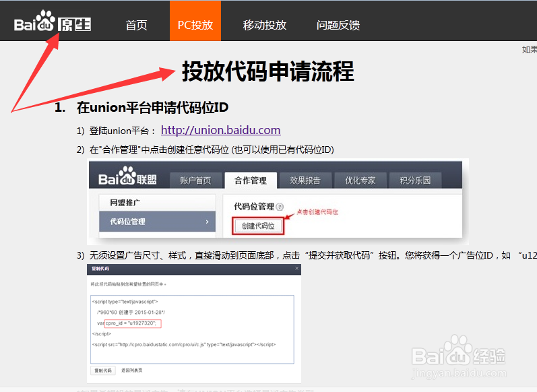Click the Baidu 原生 logo
Image resolution: width=537 pixels, height=392 pixels.
(x=53, y=22)
